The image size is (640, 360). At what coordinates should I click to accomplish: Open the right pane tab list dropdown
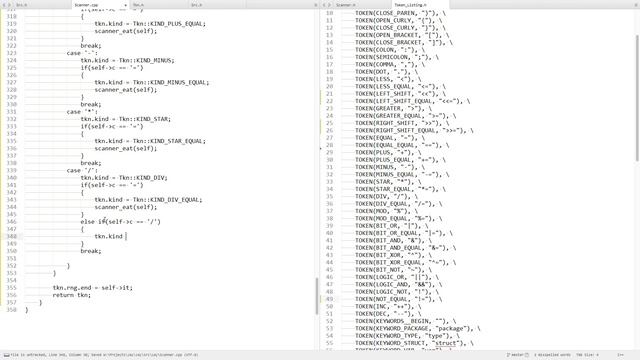637,5
